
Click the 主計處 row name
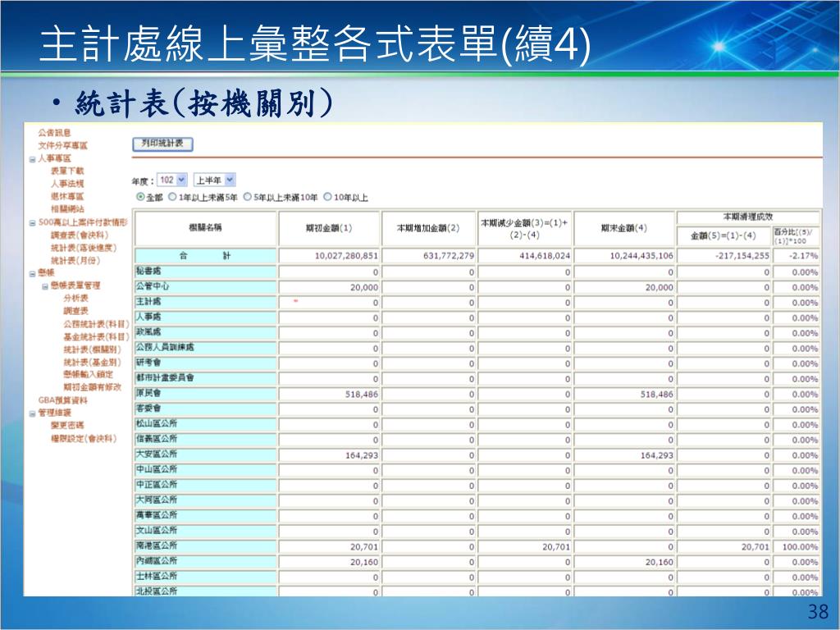point(148,302)
